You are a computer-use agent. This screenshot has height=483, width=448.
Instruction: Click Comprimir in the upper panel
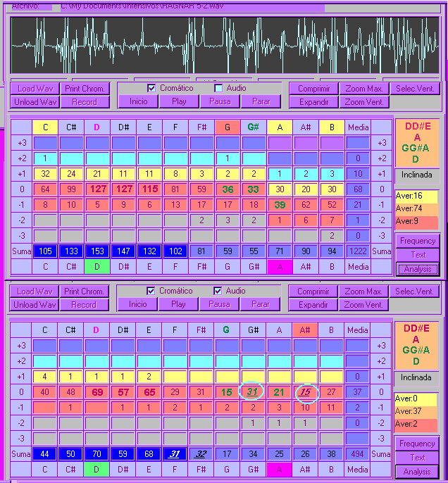click(313, 89)
